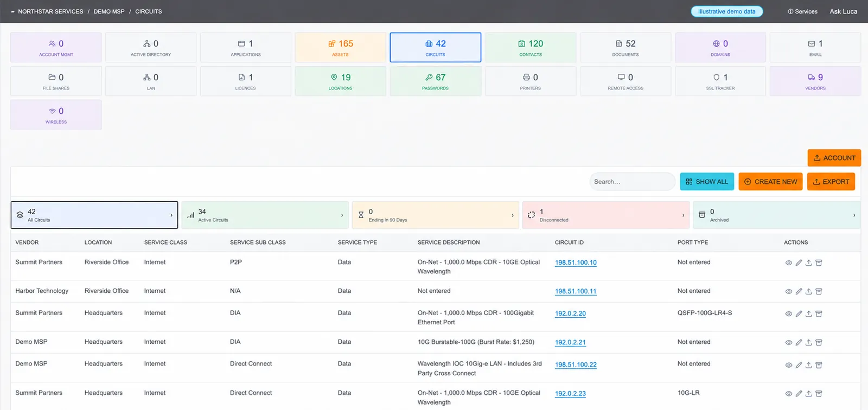This screenshot has height=410, width=868.
Task: Click eye icon for circuit 192.0.2.23
Action: click(x=788, y=394)
